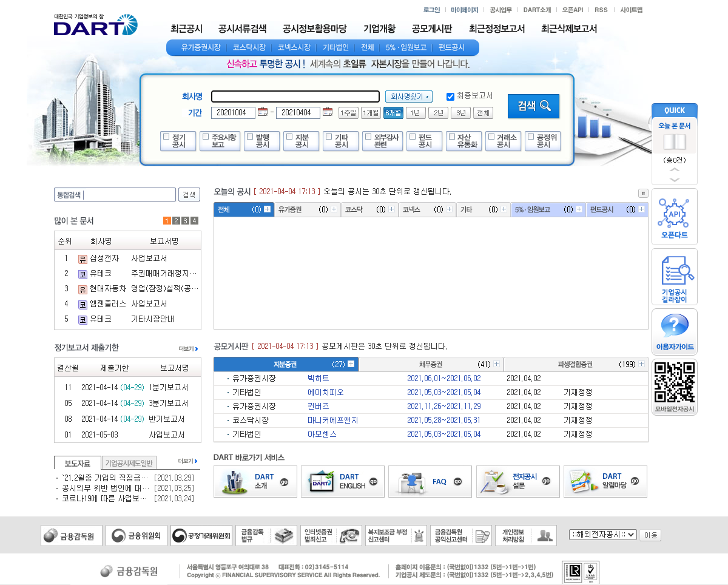Switch to the 기업공시제도일반 tab

click(x=129, y=463)
